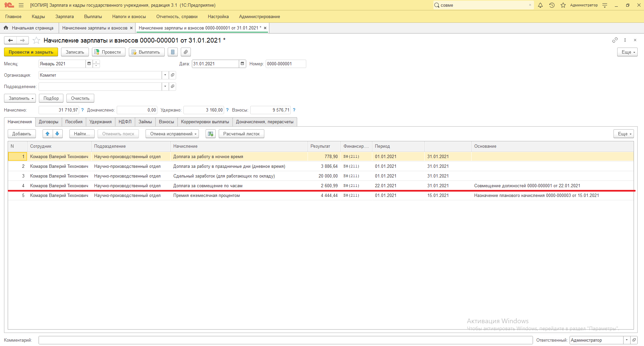Image resolution: width=644 pixels, height=346 pixels.
Task: Open the notifications bell
Action: [540, 5]
